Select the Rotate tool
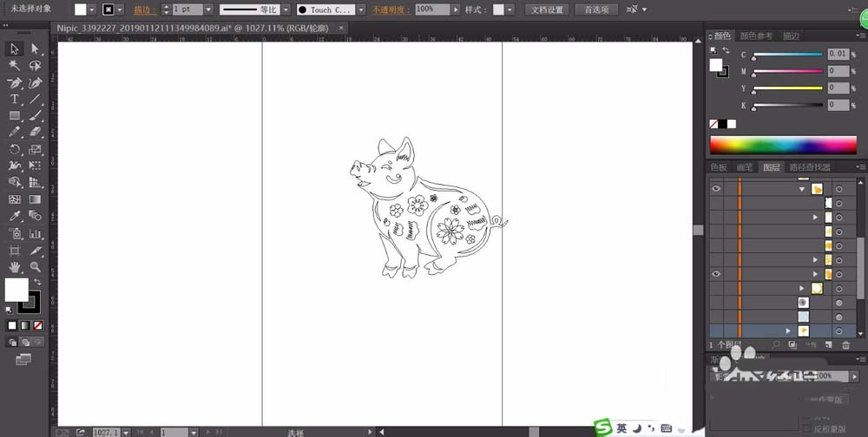This screenshot has width=868, height=437. [x=15, y=149]
